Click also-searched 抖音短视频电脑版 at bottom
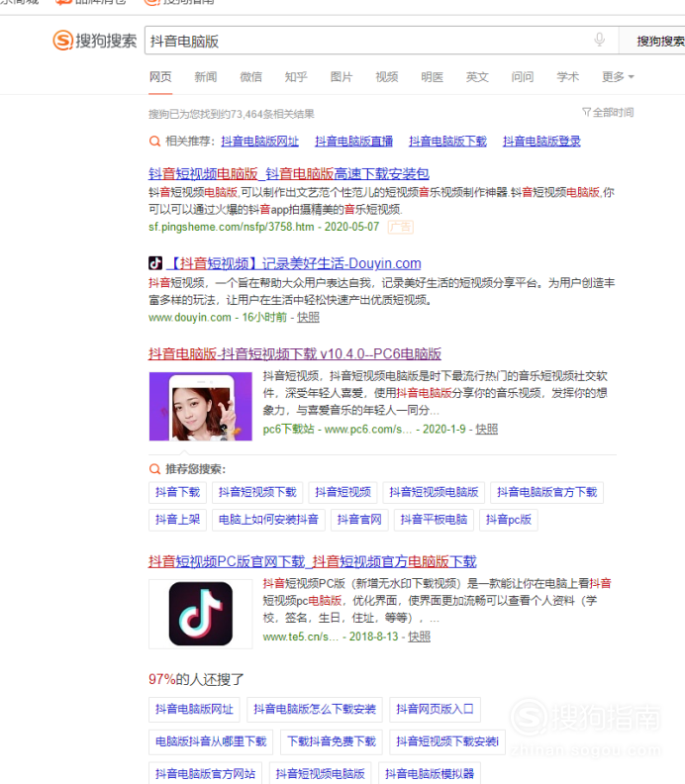The width and height of the screenshot is (685, 784). pyautogui.click(x=321, y=773)
